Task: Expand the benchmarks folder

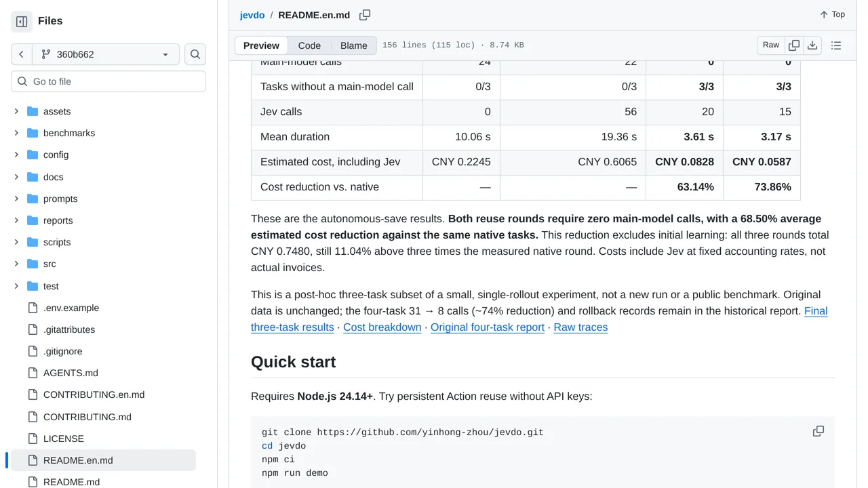Action: (16, 133)
